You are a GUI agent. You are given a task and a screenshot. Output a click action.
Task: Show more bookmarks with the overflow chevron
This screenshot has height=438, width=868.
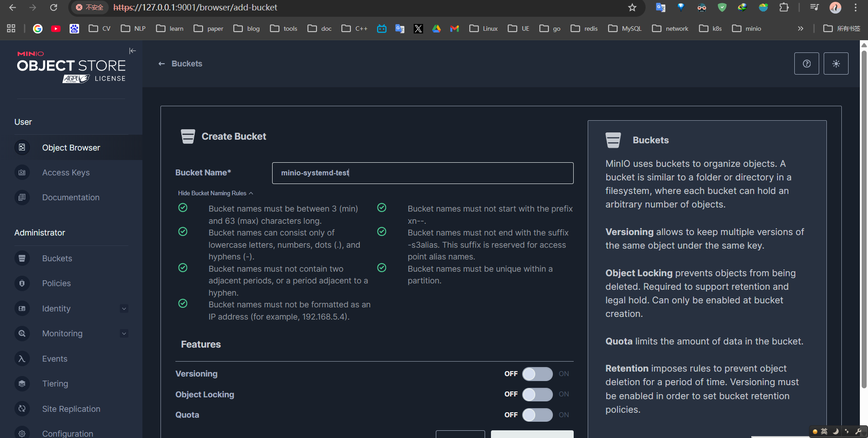click(x=801, y=28)
